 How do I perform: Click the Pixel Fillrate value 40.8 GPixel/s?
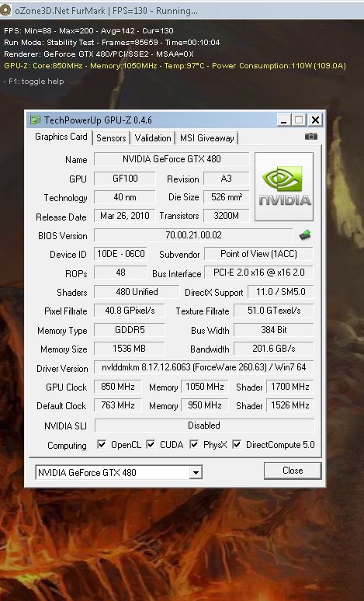[130, 311]
